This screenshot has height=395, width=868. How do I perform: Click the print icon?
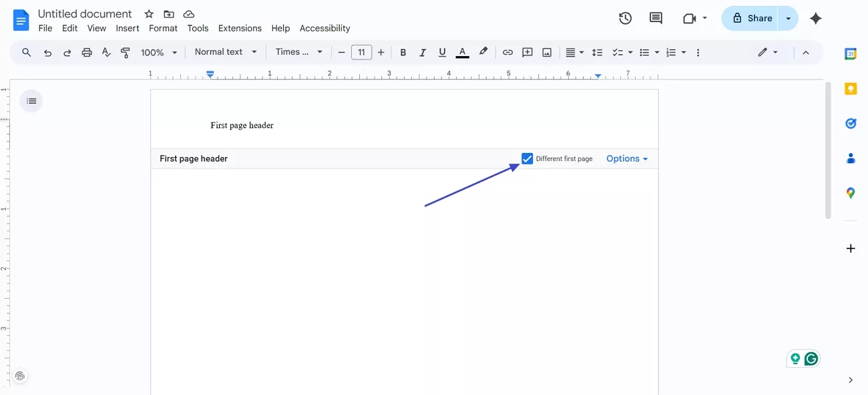(x=86, y=51)
